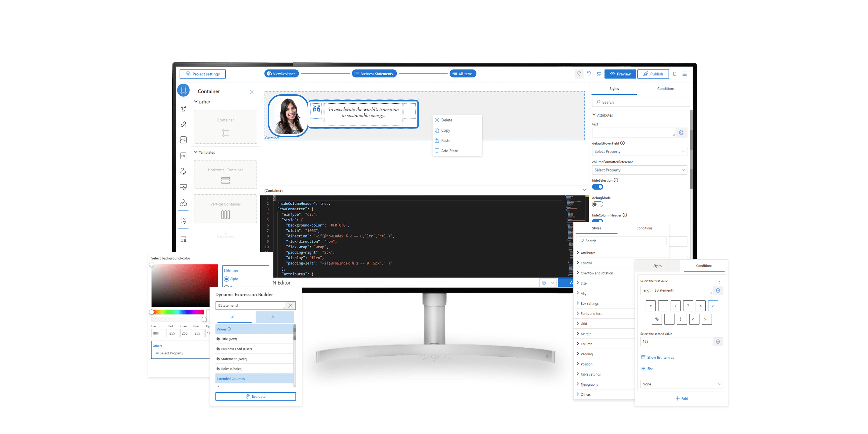
Task: Select the image element icon in sidebar
Action: [x=183, y=140]
